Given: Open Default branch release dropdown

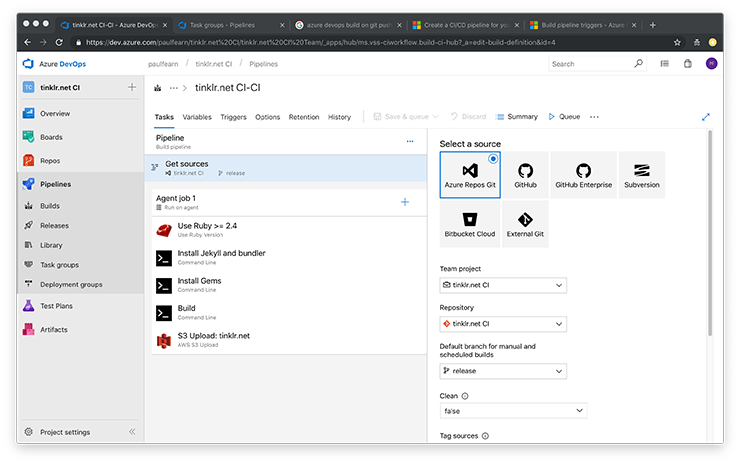Looking at the screenshot, I should (503, 371).
